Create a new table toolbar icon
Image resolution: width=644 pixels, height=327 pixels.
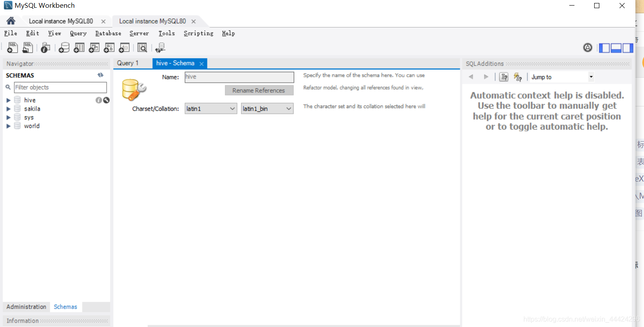coord(79,48)
